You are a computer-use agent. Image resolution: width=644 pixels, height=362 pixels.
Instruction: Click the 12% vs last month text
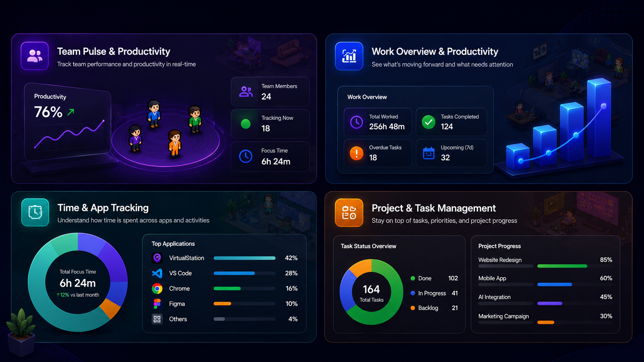pyautogui.click(x=78, y=295)
